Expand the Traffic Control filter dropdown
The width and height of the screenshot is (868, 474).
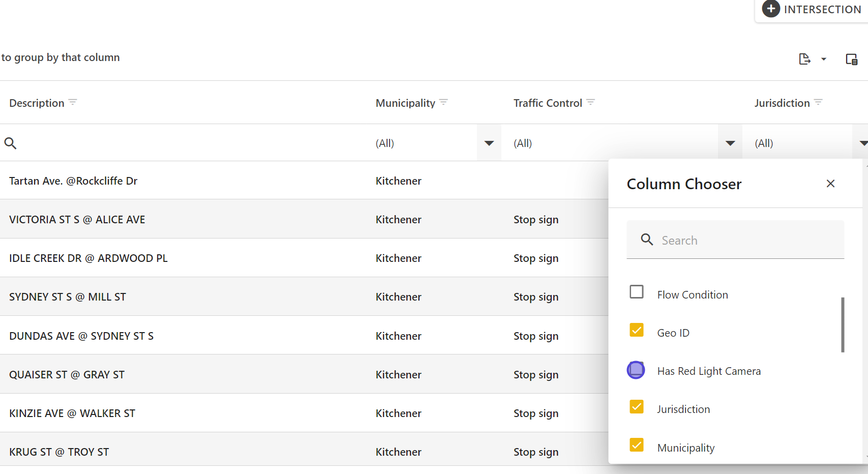(730, 143)
